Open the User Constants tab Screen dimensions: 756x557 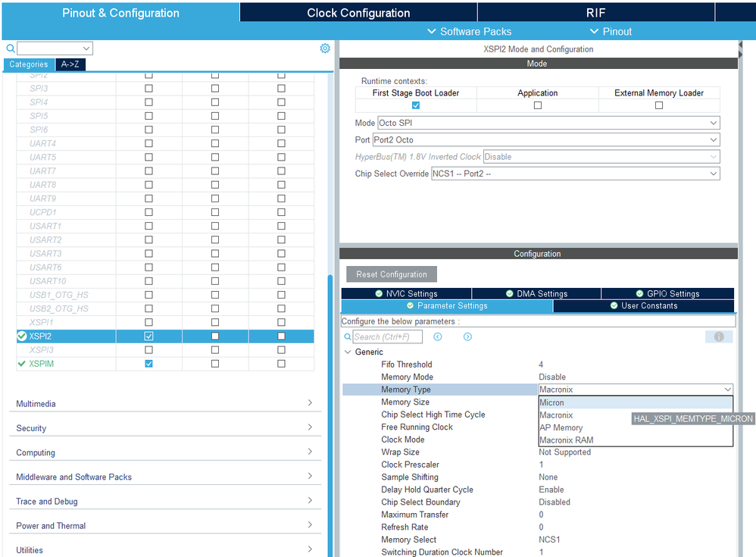644,305
